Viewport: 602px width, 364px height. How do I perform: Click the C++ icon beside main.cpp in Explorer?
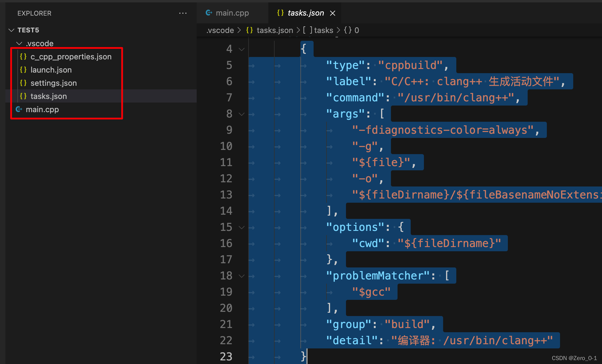[x=19, y=109]
